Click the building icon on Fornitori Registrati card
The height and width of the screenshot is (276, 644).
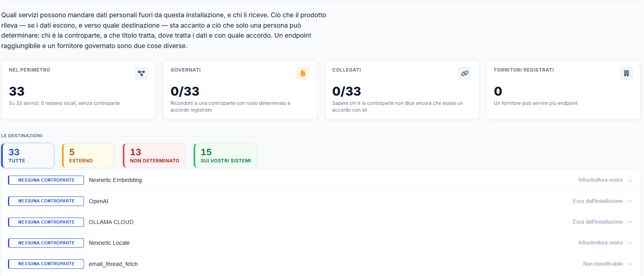(x=626, y=74)
